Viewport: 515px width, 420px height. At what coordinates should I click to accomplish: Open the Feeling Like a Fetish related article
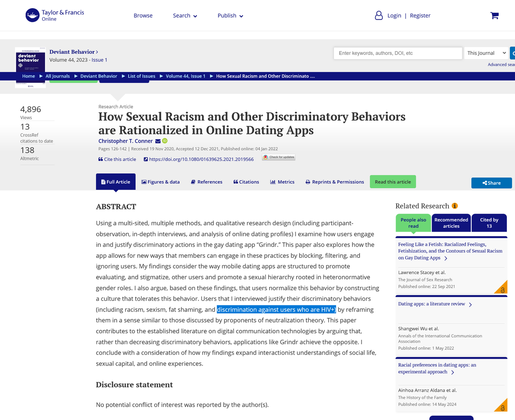tap(450, 251)
